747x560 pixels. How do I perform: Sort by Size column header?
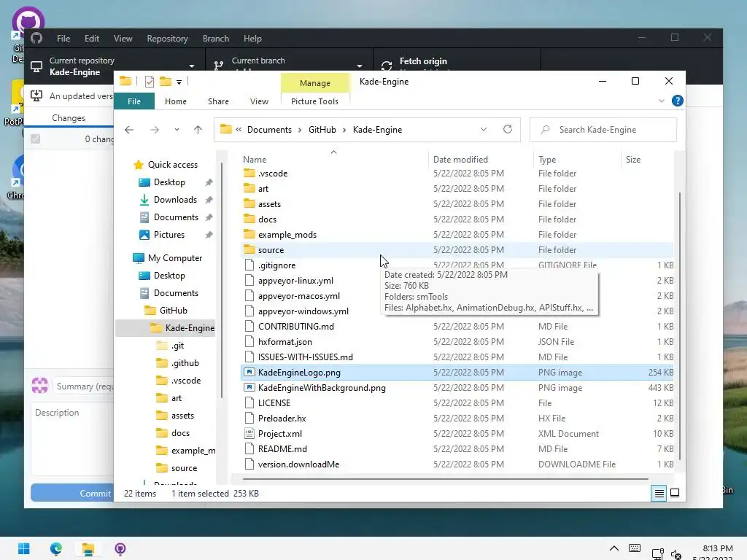[632, 160]
